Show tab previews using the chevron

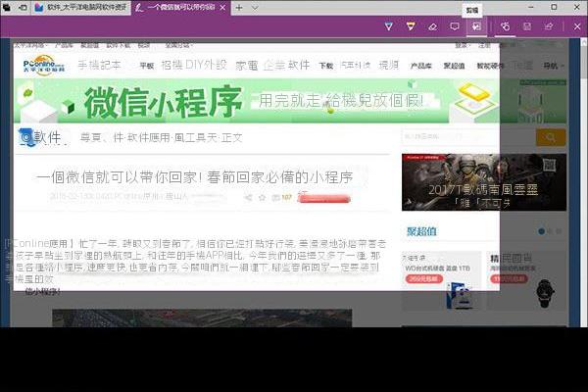pyautogui.click(x=255, y=8)
